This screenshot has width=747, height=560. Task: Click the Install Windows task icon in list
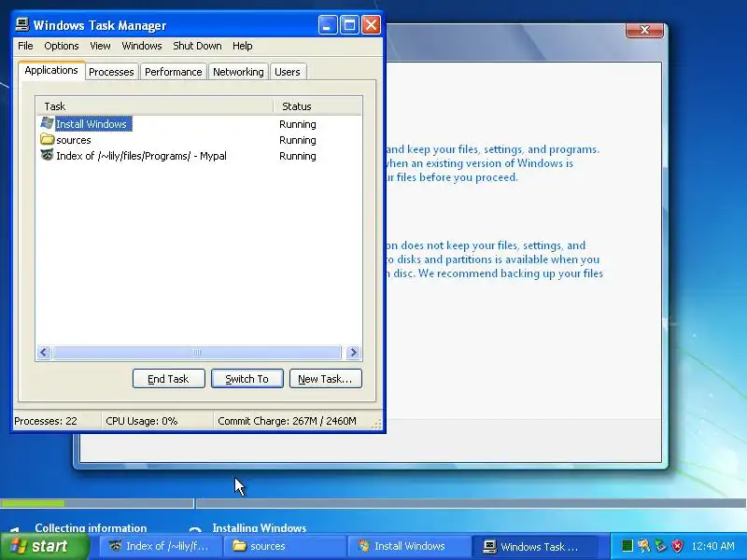(x=47, y=123)
